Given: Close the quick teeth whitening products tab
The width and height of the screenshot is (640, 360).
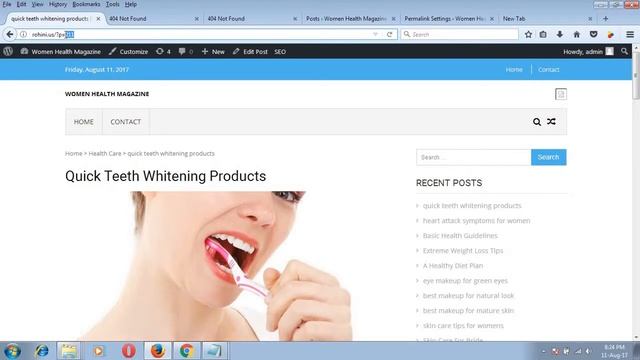Looking at the screenshot, I should [x=98, y=19].
